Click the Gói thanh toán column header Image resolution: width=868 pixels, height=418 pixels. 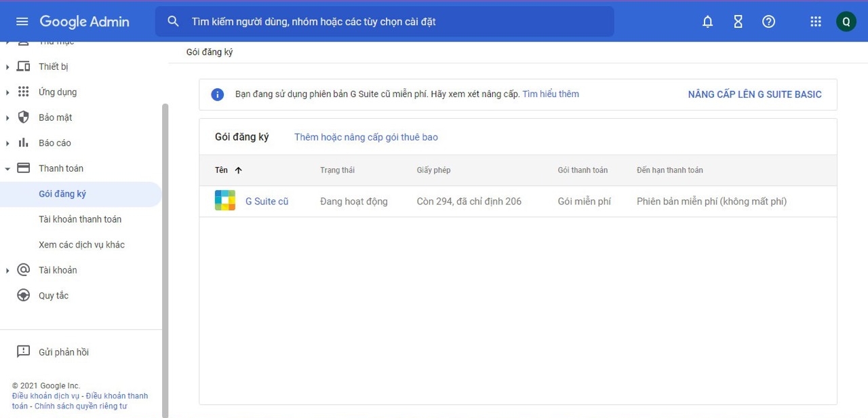[583, 170]
